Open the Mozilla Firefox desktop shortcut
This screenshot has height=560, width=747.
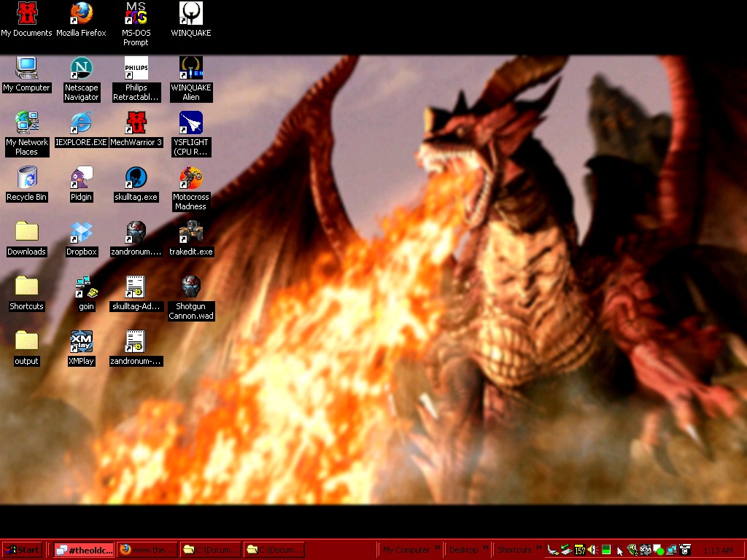[81, 13]
